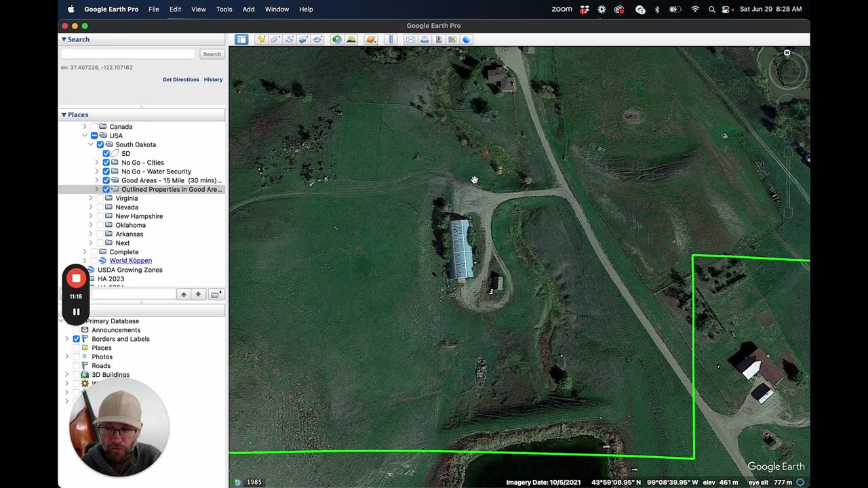Click the Email envelope toolbar icon
Image resolution: width=868 pixels, height=488 pixels.
tap(410, 39)
